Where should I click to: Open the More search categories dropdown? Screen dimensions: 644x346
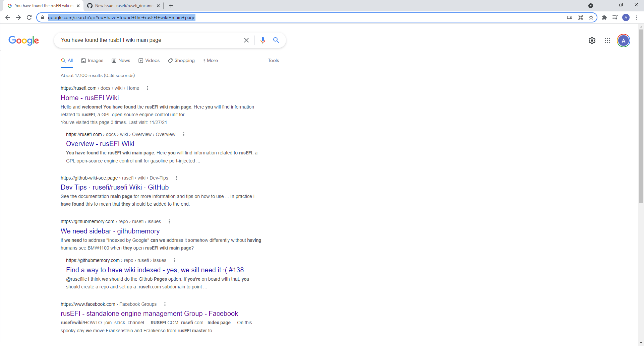210,60
